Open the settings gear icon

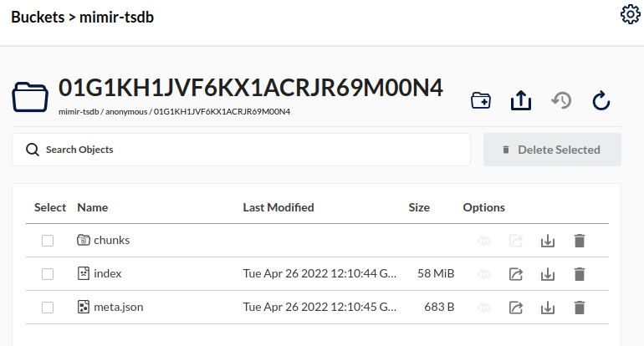pyautogui.click(x=630, y=14)
